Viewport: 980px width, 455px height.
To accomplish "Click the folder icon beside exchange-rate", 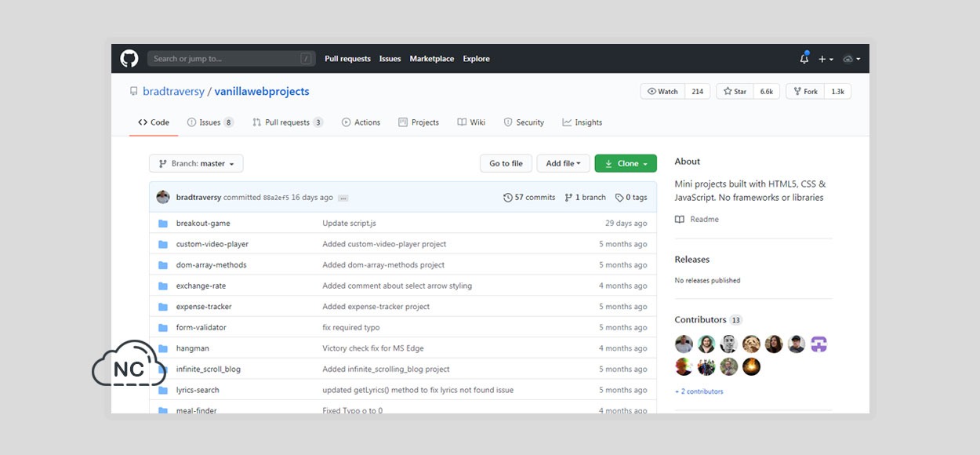I will (163, 286).
